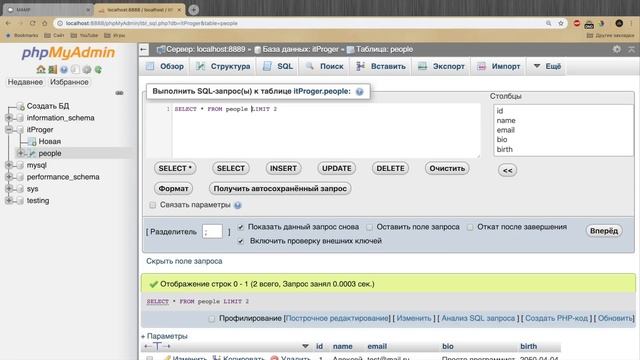Switch to Недавнее list in sidebar
Viewport: 640px width, 360px height.
25,82
